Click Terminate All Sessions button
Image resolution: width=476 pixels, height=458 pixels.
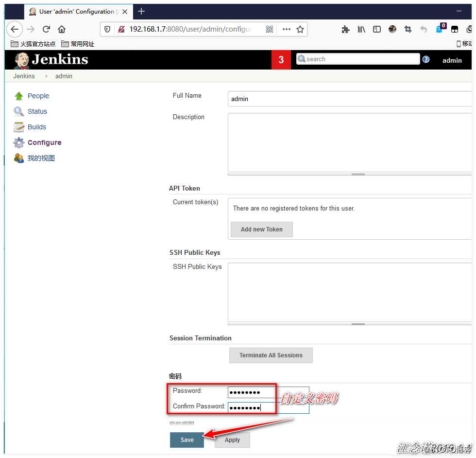click(271, 355)
